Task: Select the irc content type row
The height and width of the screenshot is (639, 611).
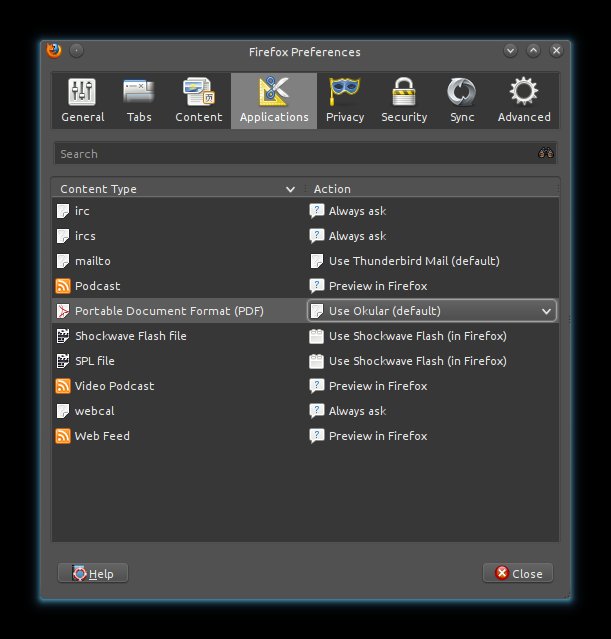Action: point(305,211)
